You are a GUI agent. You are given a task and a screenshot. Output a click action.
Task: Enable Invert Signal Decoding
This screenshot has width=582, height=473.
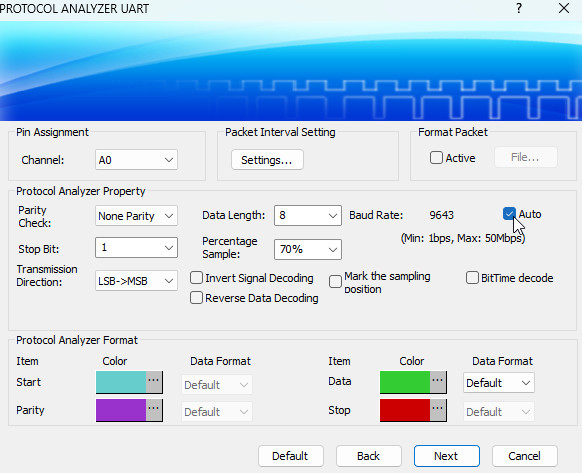click(196, 278)
